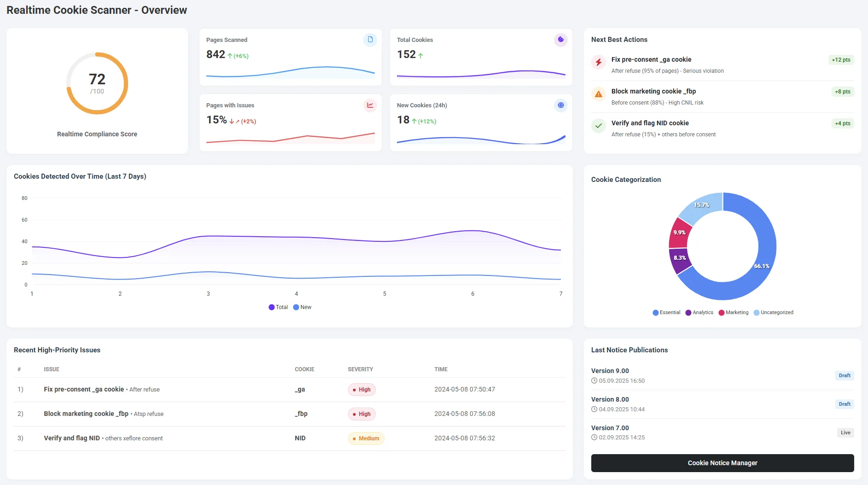Click the New Cookies globe icon

(x=561, y=105)
